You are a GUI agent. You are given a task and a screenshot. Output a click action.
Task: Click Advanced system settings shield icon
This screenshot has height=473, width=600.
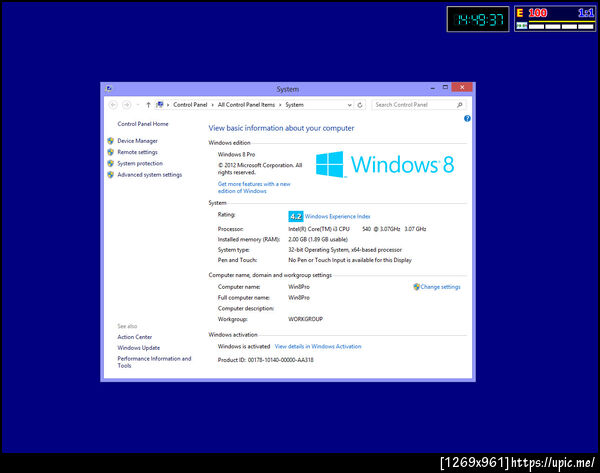coord(111,175)
